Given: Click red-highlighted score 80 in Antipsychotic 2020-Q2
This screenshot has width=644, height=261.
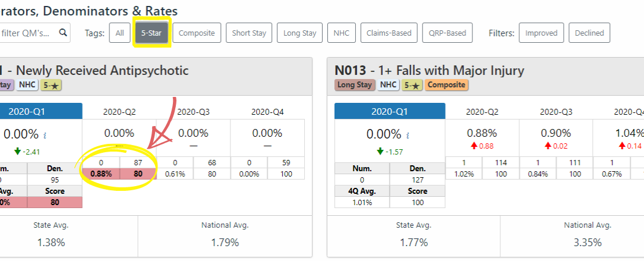Looking at the screenshot, I should pos(138,174).
